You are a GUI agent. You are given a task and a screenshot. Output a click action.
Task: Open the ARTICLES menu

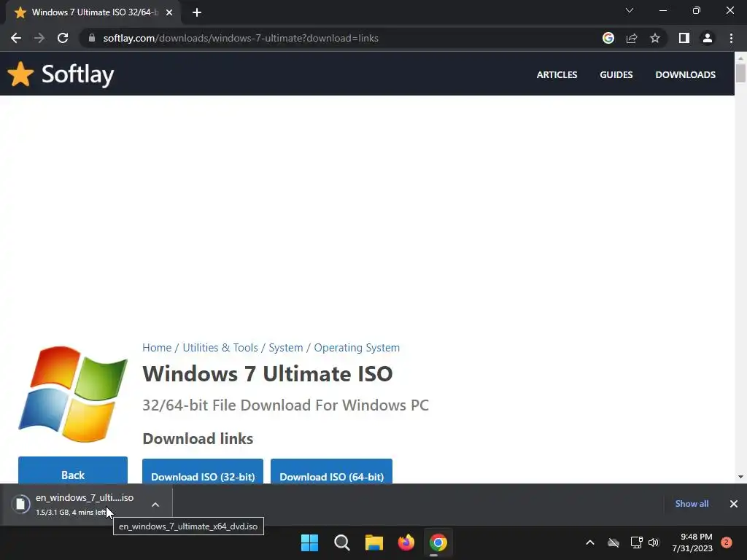[557, 75]
